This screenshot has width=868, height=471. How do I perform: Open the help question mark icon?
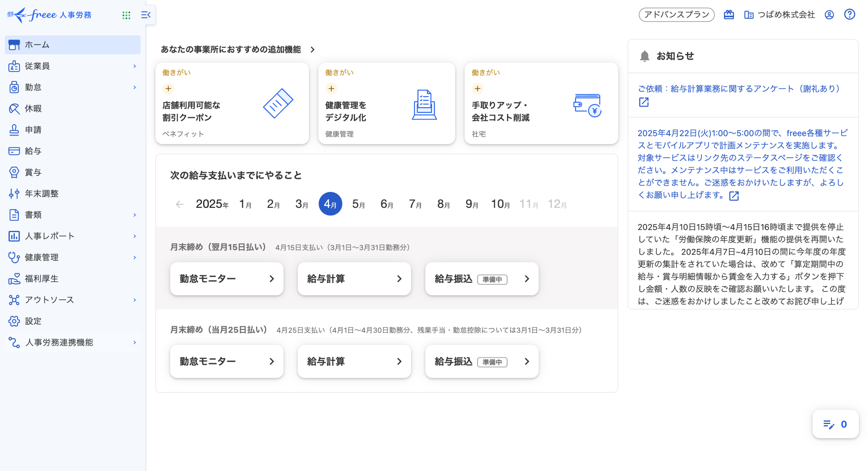click(849, 15)
